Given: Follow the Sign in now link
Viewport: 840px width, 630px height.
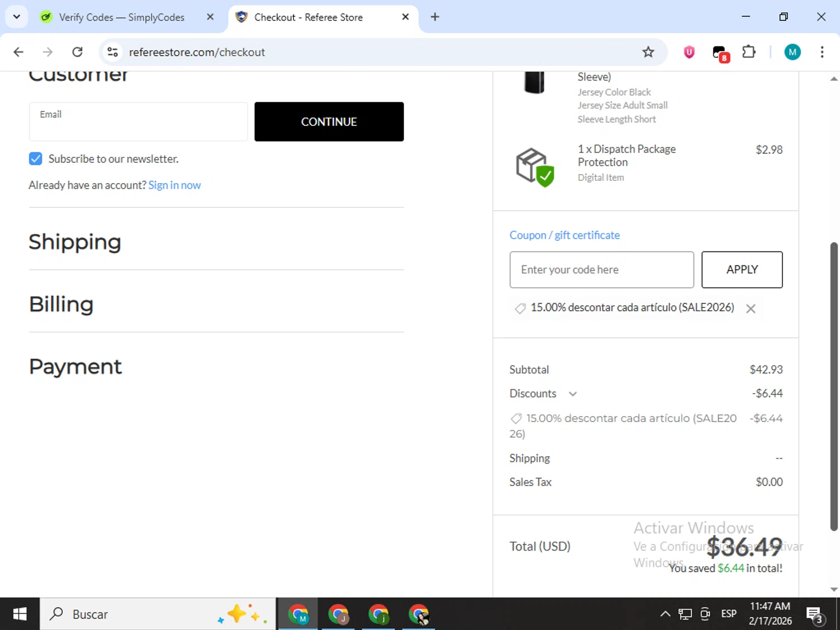Looking at the screenshot, I should coord(174,185).
